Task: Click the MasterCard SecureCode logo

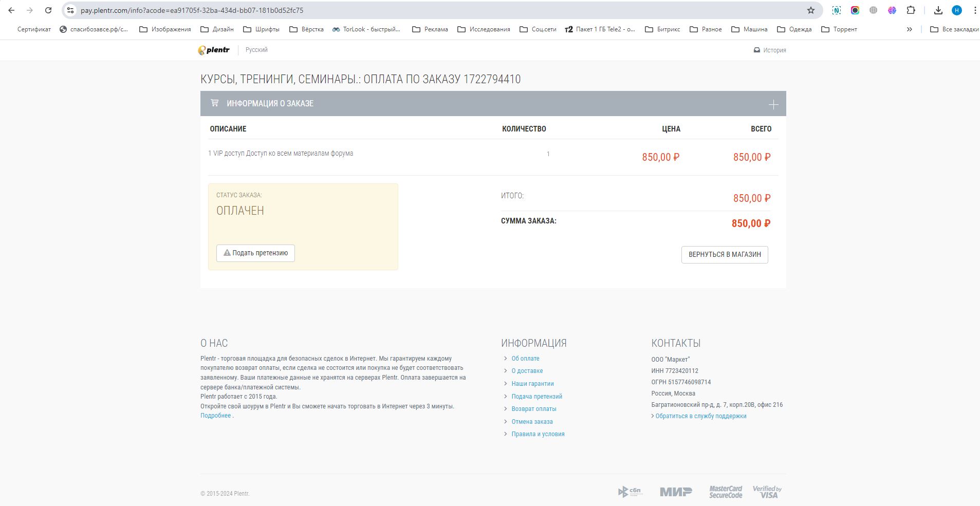Action: tap(726, 492)
